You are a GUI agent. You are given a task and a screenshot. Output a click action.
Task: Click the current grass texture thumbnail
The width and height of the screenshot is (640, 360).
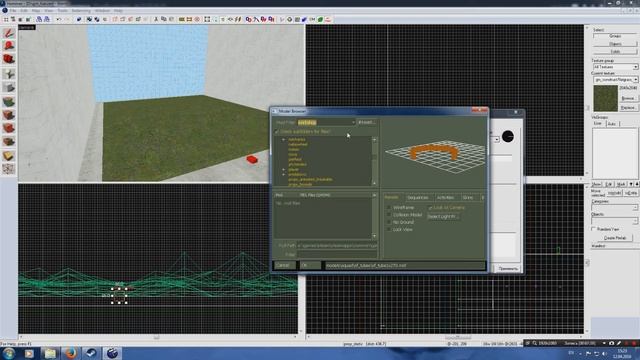(x=606, y=98)
